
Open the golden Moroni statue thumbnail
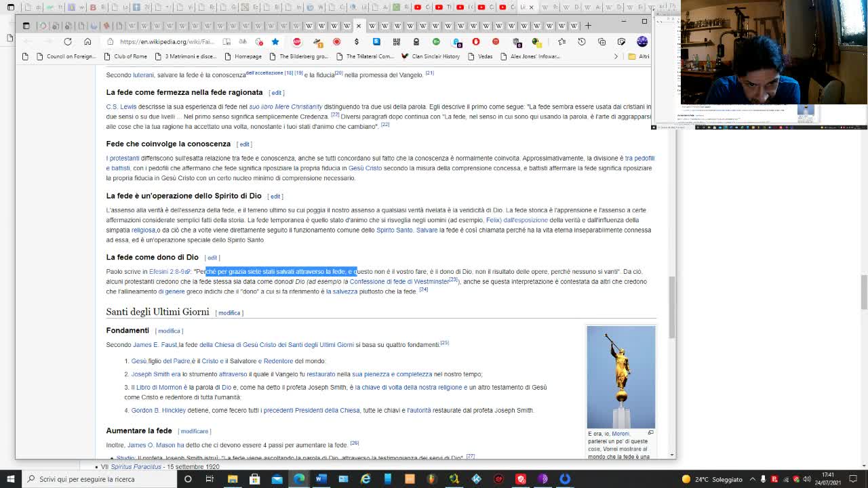[621, 377]
